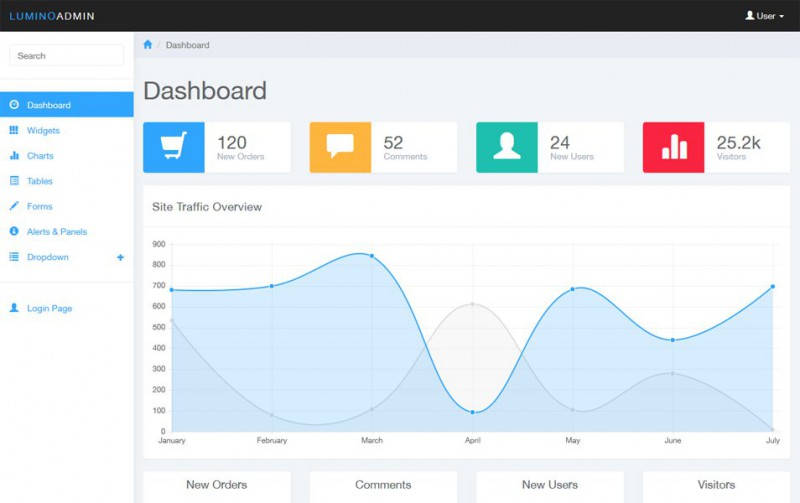800x503 pixels.
Task: Expand the Dropdown sidebar item
Action: pos(47,257)
